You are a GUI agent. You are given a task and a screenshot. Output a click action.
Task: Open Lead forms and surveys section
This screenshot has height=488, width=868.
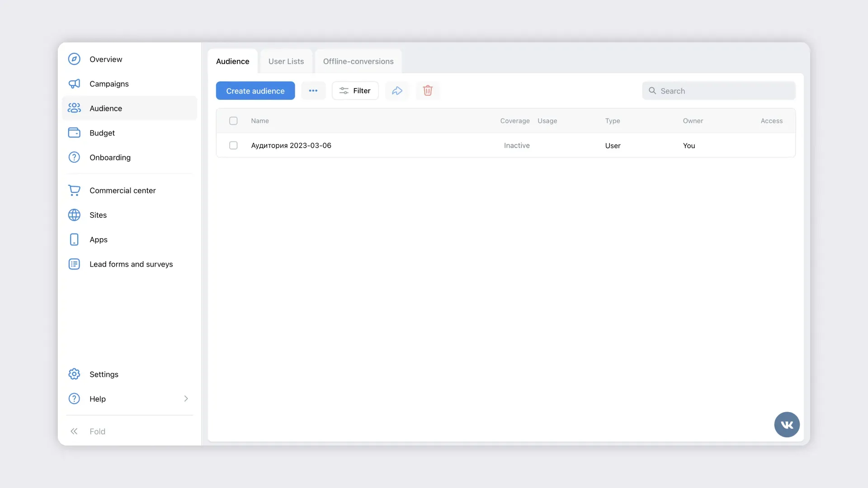(x=131, y=264)
